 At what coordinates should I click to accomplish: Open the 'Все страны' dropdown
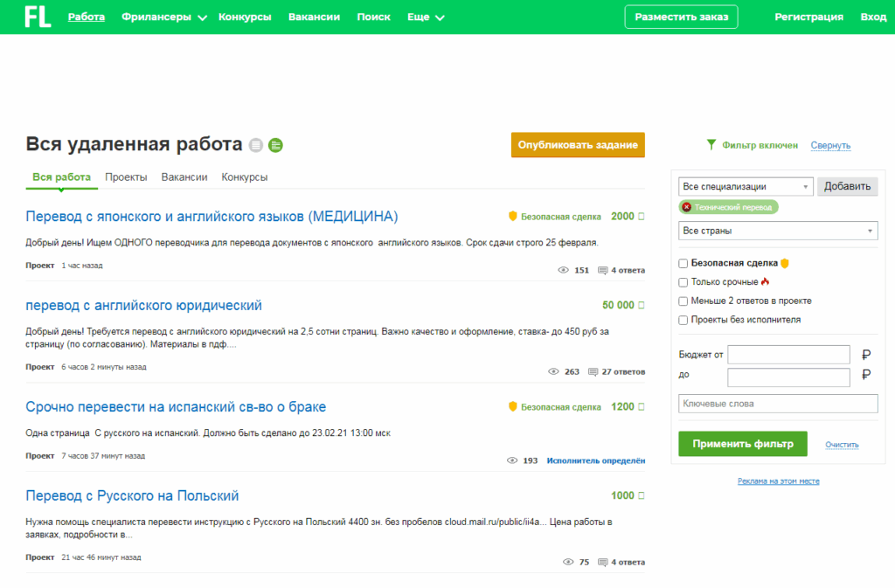click(x=778, y=231)
